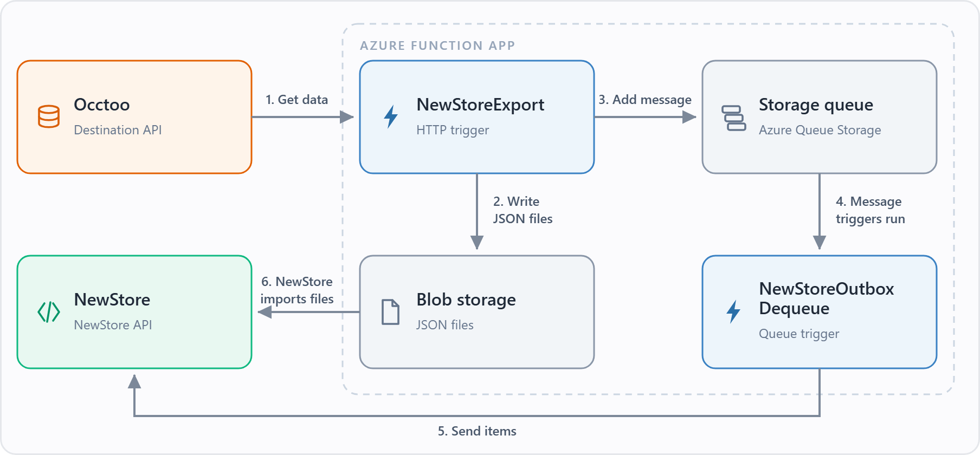Select the NewStoreExport title

tap(480, 105)
